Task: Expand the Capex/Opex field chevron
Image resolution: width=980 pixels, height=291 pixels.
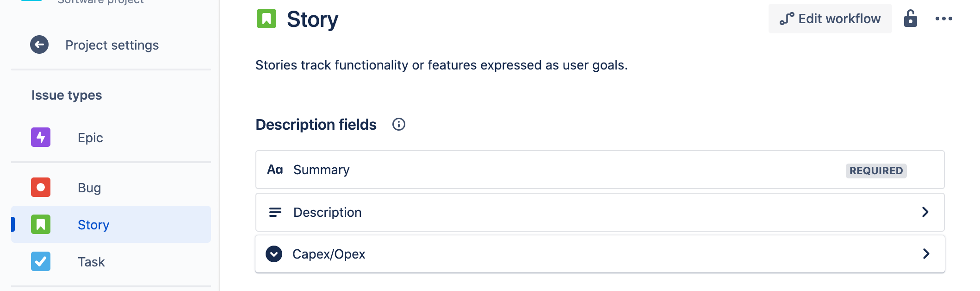Action: pos(926,253)
